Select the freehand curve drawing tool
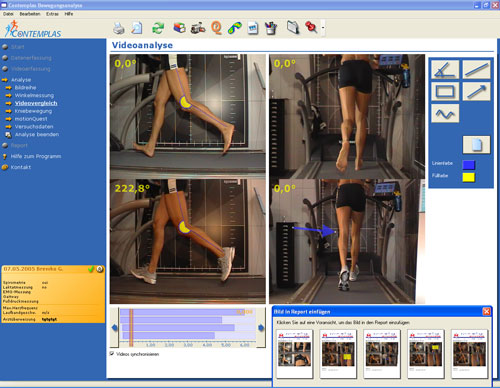This screenshot has height=388, width=500. 445,113
